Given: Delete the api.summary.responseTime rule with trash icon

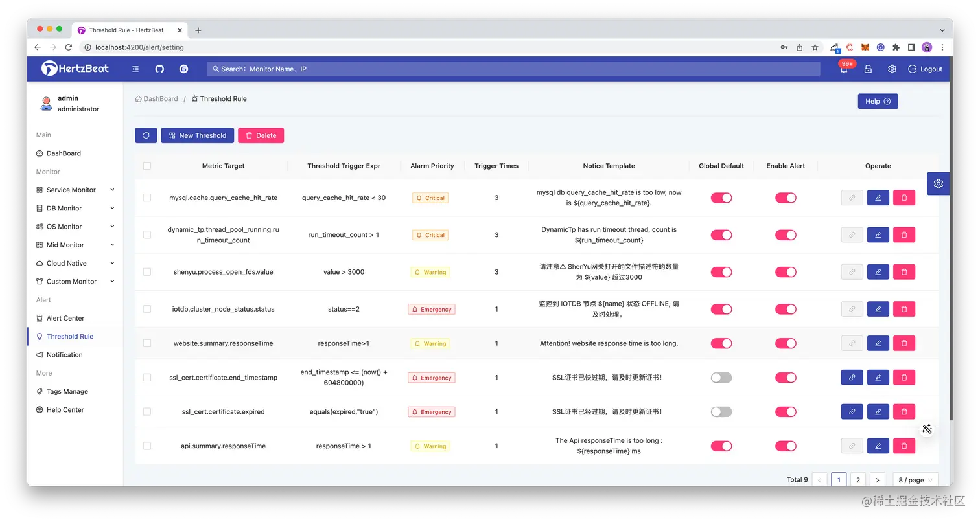Looking at the screenshot, I should (x=904, y=446).
